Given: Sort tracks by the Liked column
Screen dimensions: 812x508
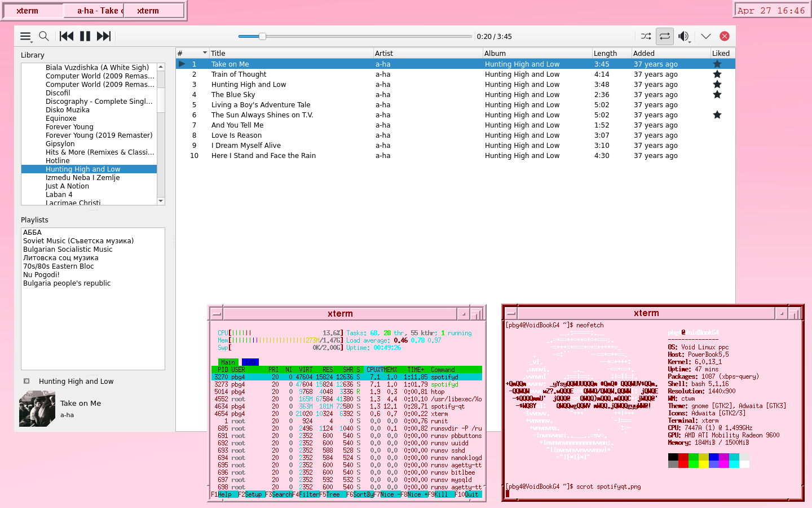Looking at the screenshot, I should (723, 53).
